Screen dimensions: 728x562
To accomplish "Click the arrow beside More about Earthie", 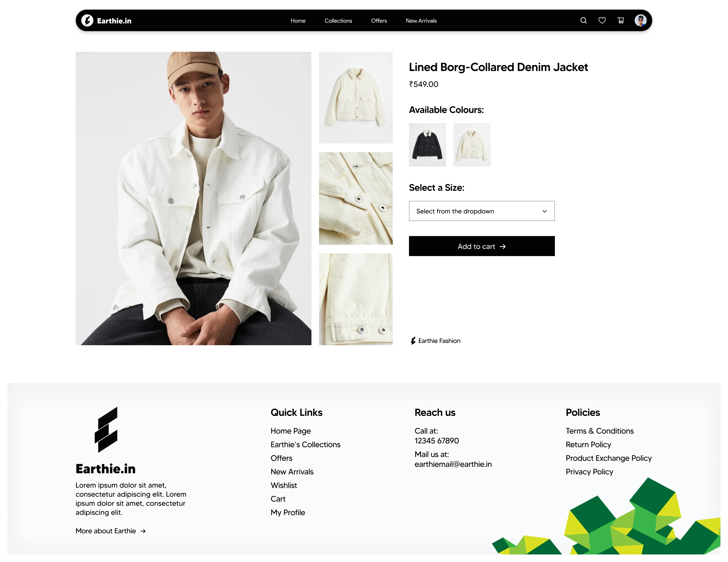I will click(x=143, y=531).
